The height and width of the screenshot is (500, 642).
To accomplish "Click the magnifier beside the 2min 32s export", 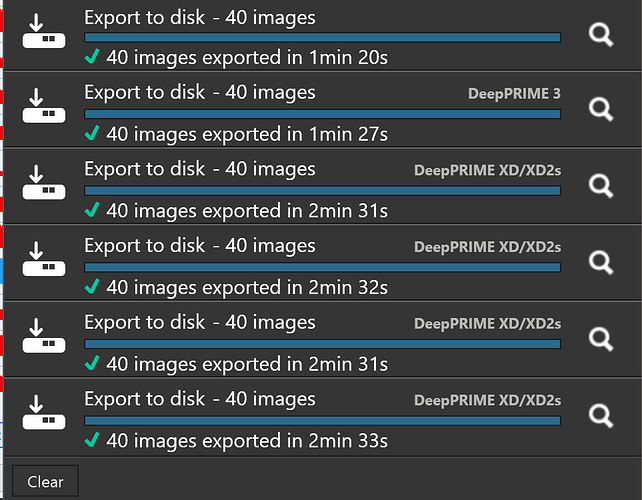I will pyautogui.click(x=600, y=262).
